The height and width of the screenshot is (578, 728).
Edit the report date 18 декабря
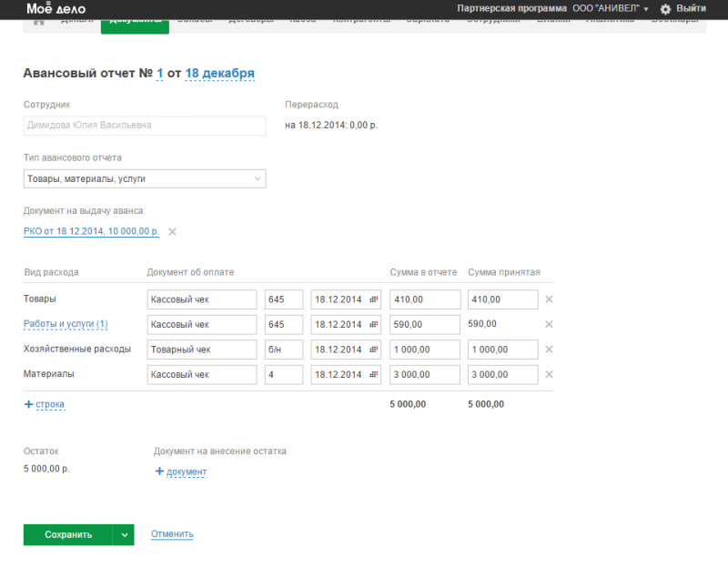[219, 74]
